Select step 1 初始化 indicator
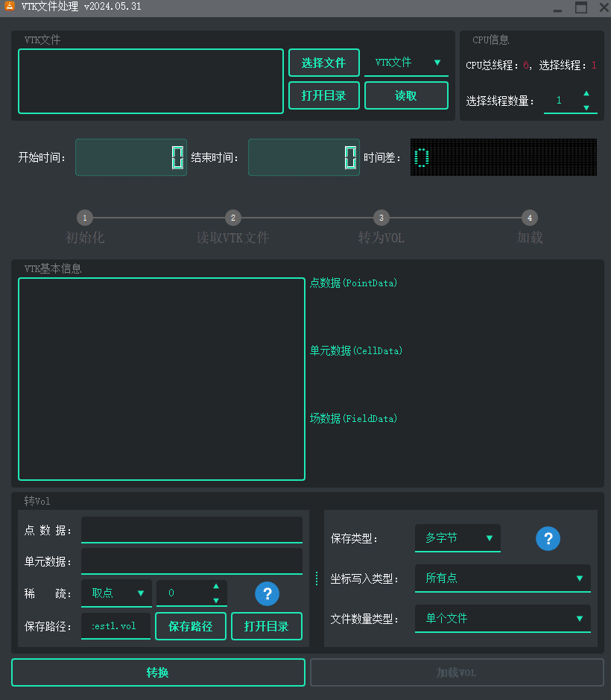Viewport: 611px width, 700px height. point(84,218)
